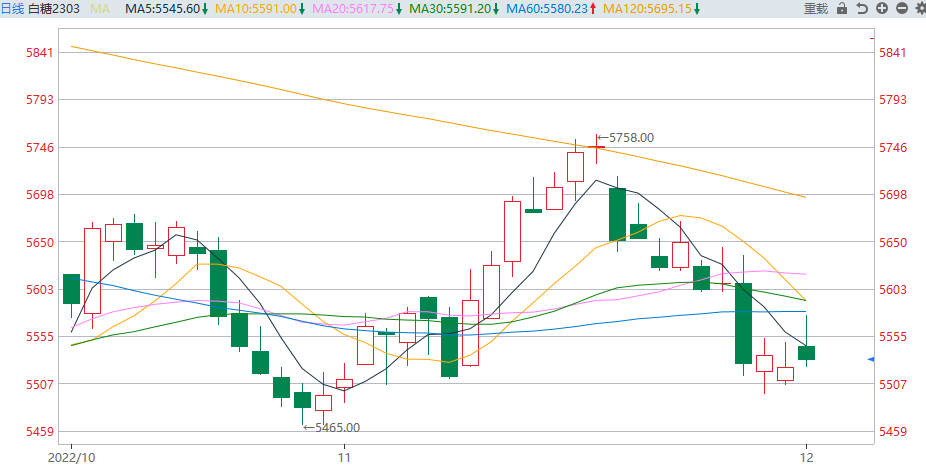Zoom in with the plus icon
Viewport: 926px width, 465px height.
(x=881, y=8)
